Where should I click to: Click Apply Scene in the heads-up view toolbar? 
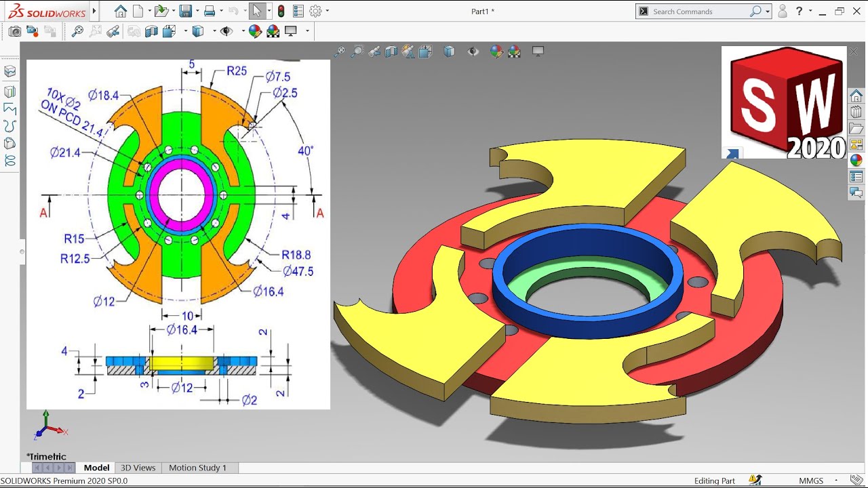pos(514,52)
